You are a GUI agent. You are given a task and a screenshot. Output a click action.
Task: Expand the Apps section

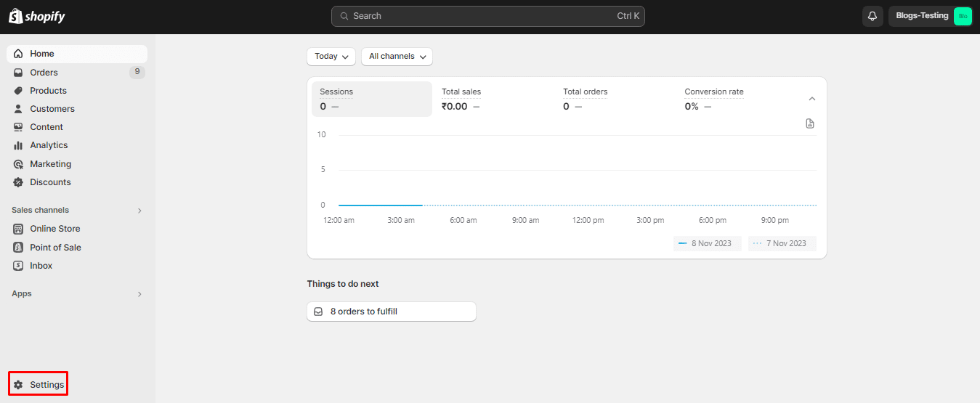pos(139,294)
